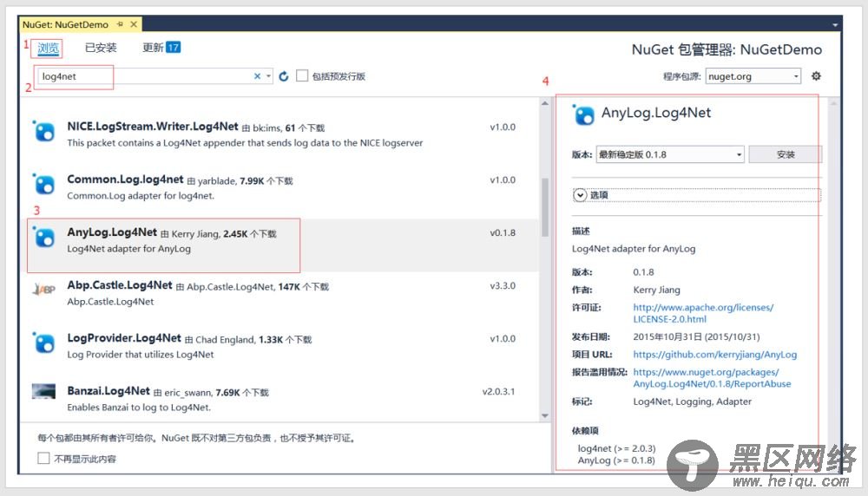Click the Kerry Jiang author value
Viewport: 868px width, 496px height.
tap(656, 290)
